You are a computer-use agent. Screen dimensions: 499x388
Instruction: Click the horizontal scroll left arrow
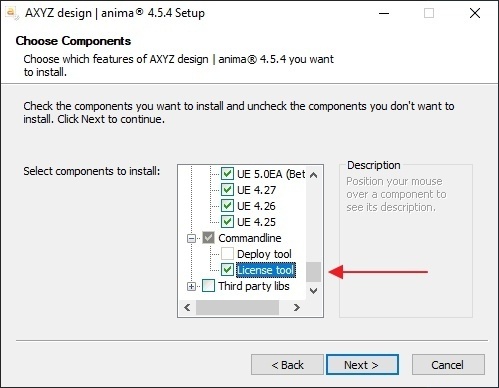click(187, 307)
